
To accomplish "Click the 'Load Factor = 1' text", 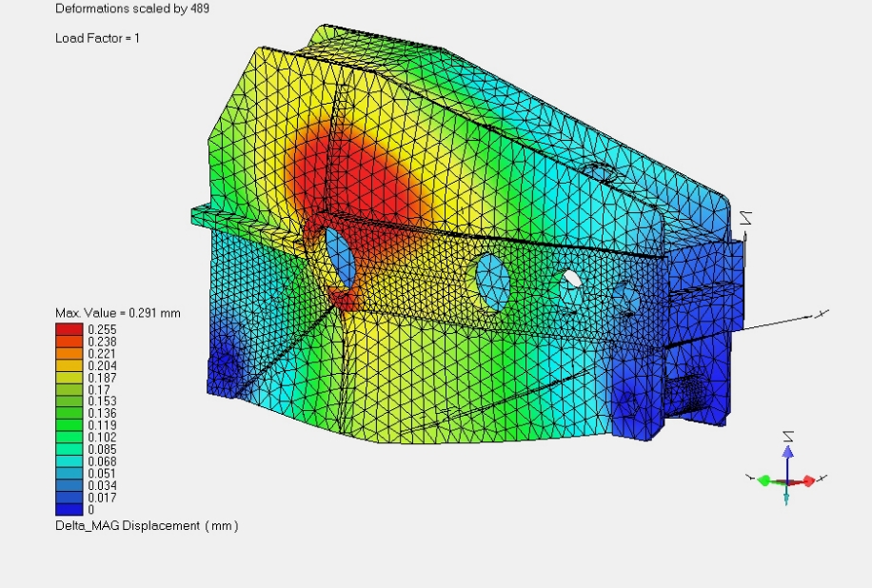I will (97, 38).
